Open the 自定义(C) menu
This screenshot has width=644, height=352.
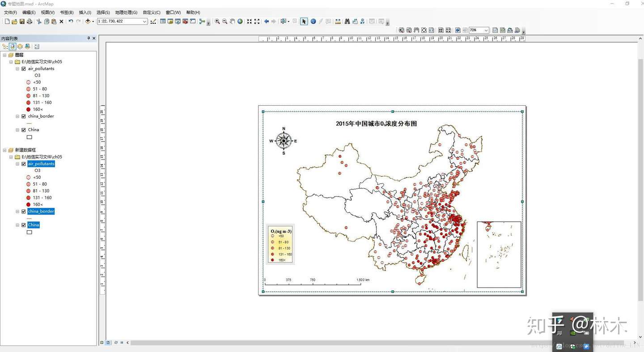pyautogui.click(x=152, y=13)
